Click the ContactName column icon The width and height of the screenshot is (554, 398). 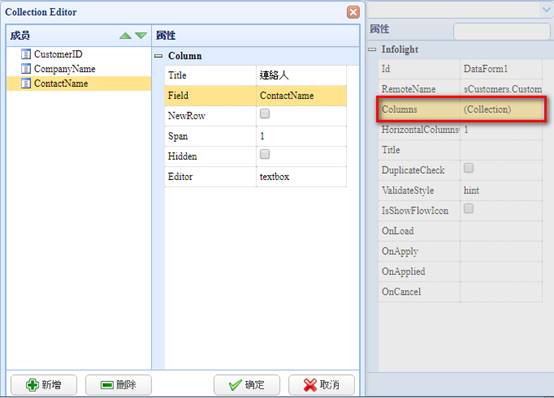coord(26,83)
